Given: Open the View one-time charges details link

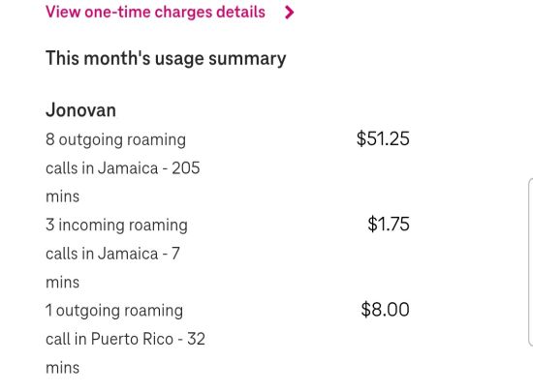Looking at the screenshot, I should (x=155, y=13).
